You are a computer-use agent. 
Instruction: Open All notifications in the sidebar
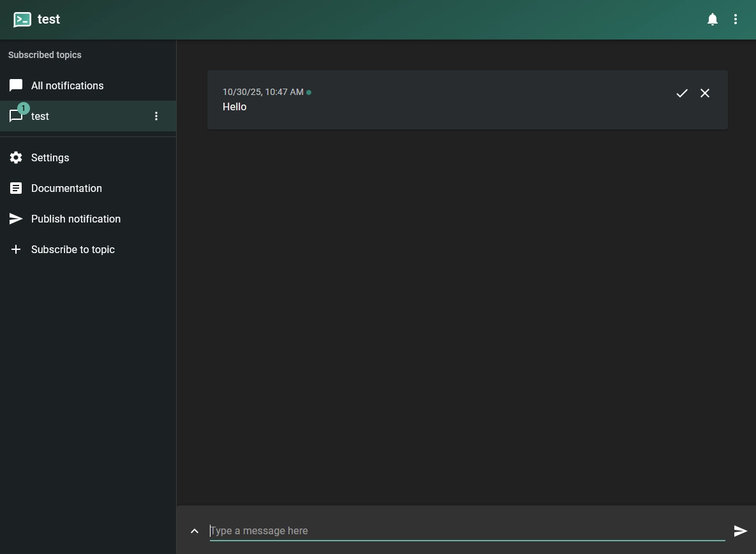point(67,85)
